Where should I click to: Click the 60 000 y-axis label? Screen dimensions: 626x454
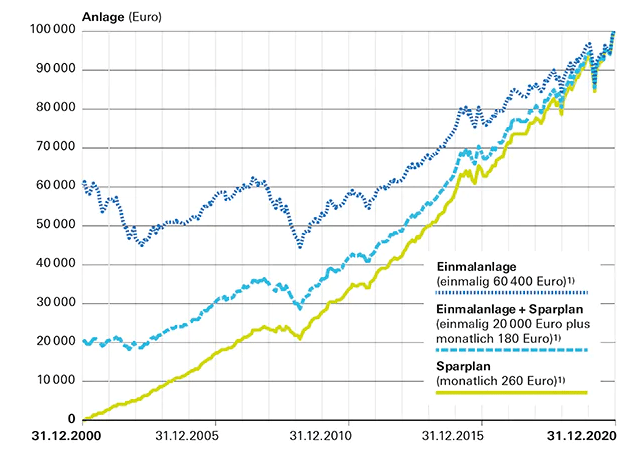click(x=55, y=185)
